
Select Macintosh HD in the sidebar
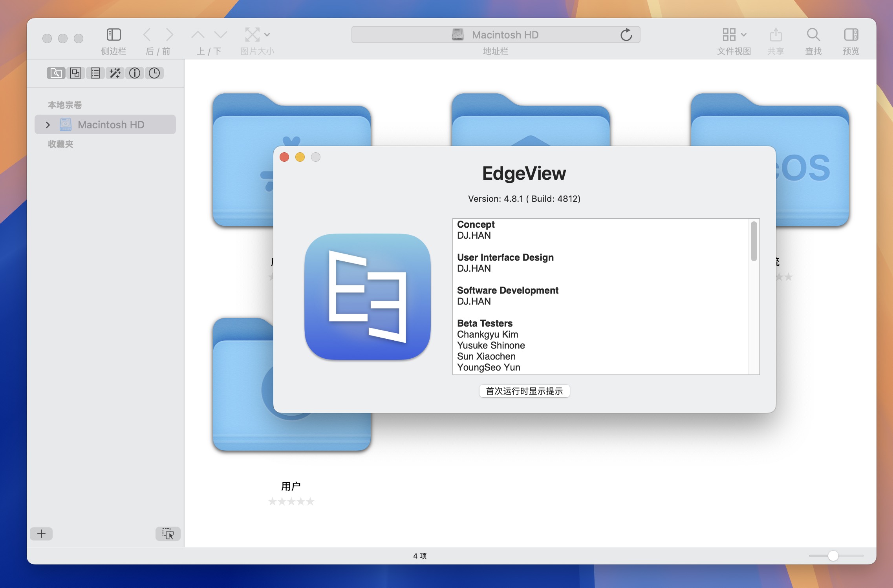pos(105,124)
